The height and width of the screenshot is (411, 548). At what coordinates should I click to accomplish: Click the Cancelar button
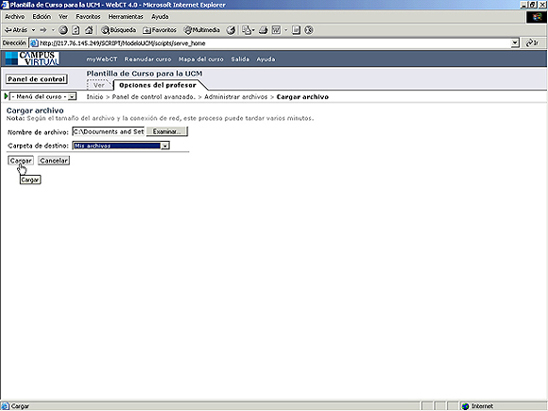53,160
